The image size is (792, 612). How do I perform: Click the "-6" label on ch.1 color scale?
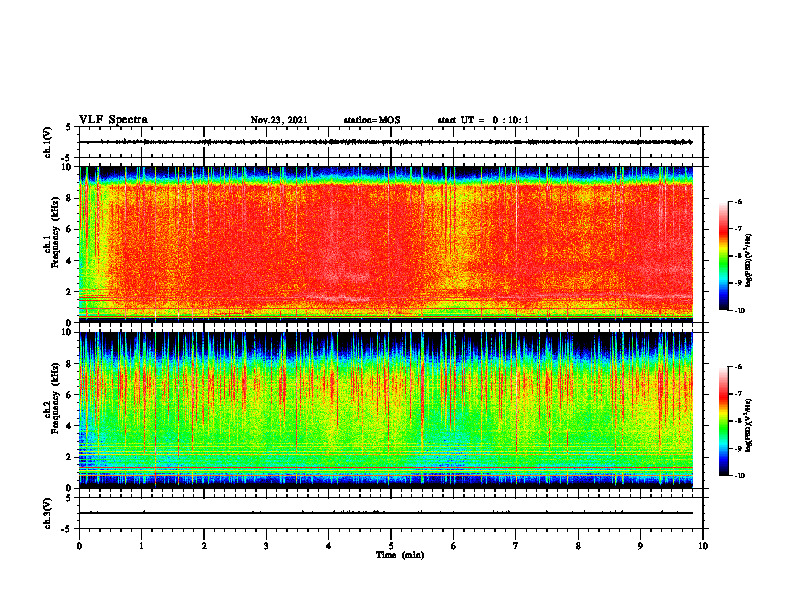click(x=737, y=201)
